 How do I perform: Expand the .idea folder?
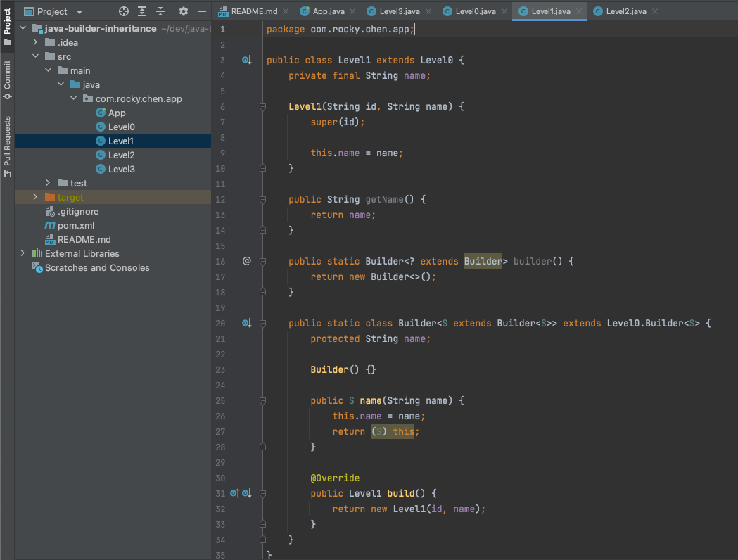point(35,42)
